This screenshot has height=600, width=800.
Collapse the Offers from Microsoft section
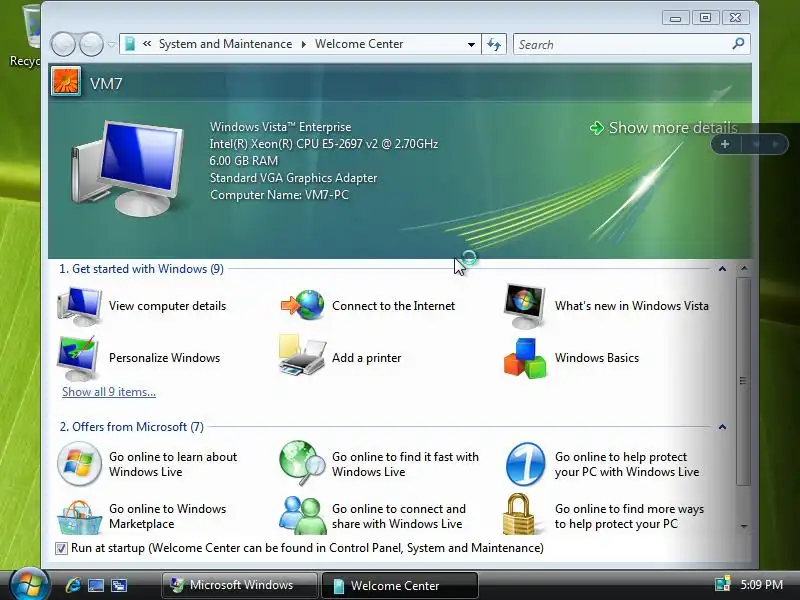[722, 427]
